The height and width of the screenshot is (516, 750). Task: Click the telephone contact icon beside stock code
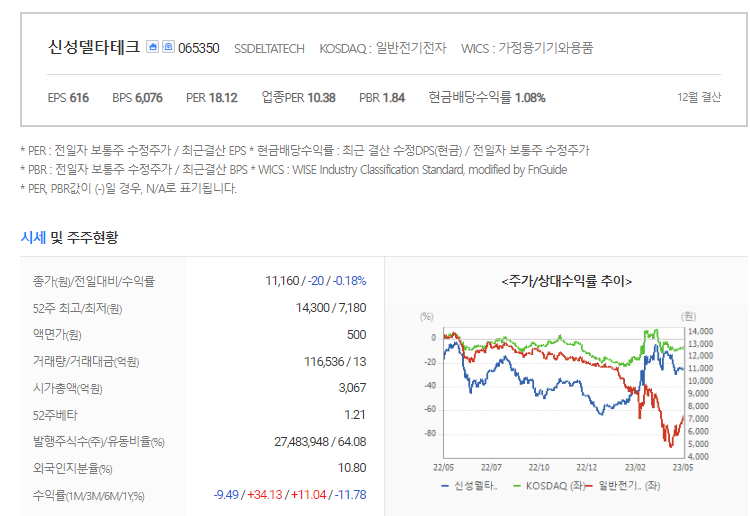168,47
